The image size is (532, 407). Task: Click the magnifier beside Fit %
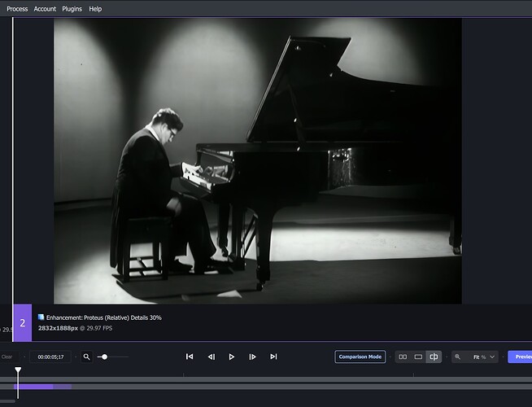click(458, 357)
